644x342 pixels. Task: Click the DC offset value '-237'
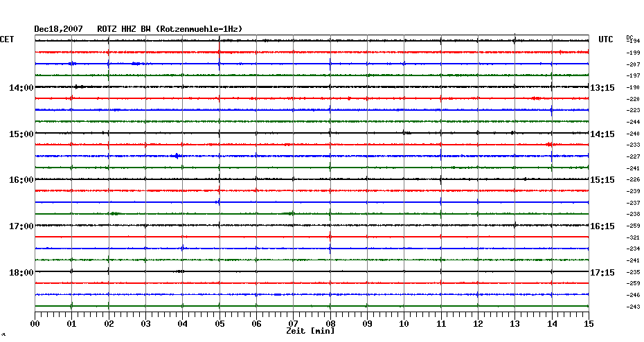point(634,203)
